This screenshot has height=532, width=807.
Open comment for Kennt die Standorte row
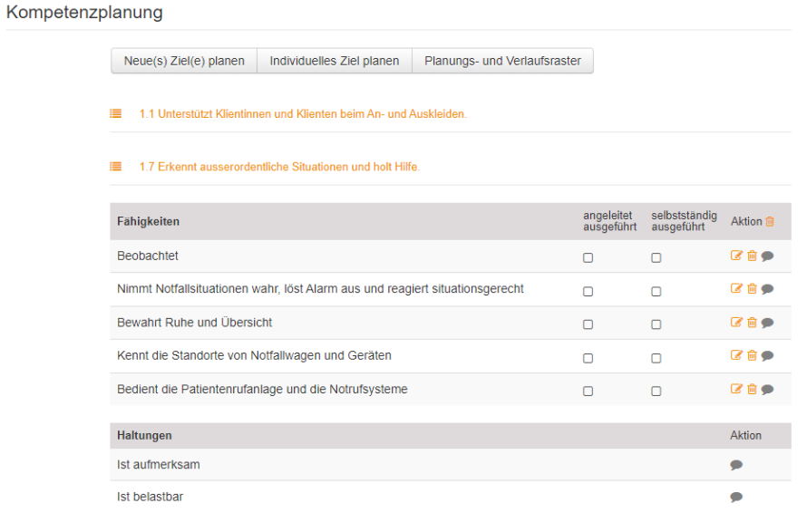767,356
